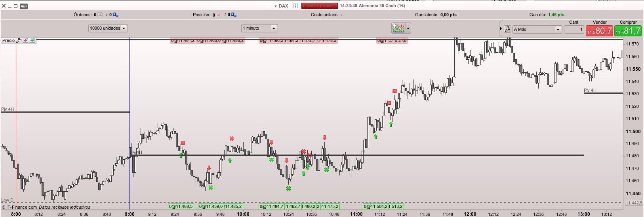Click the Gan día 1,45 pts value
The height and width of the screenshot is (217, 644).
coord(556,15)
